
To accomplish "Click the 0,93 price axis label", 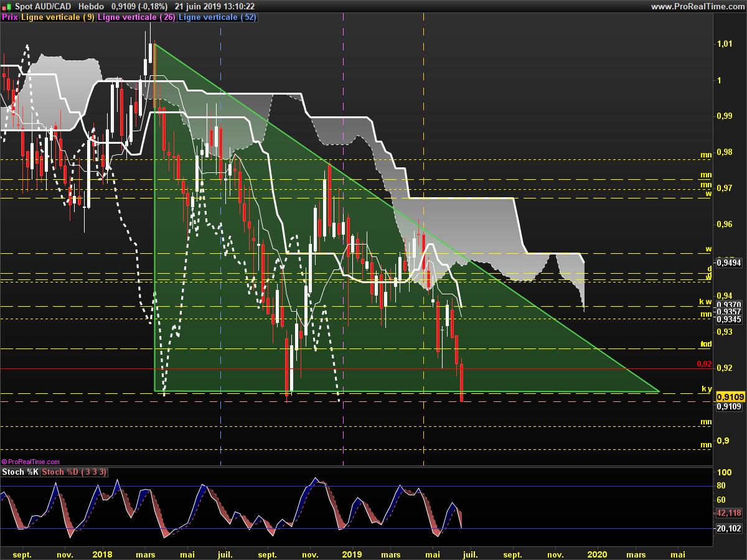I will point(725,332).
